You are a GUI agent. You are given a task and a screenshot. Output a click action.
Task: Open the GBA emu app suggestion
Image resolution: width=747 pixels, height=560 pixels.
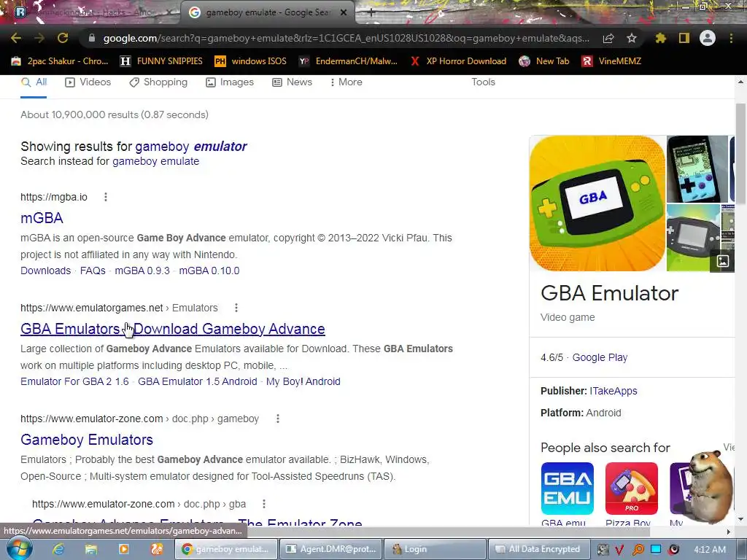(568, 494)
